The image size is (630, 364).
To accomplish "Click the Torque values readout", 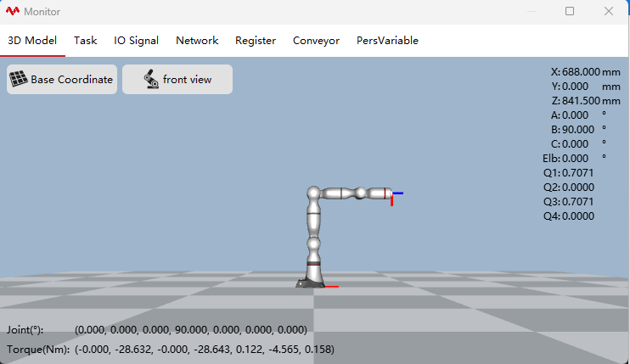I will click(205, 349).
